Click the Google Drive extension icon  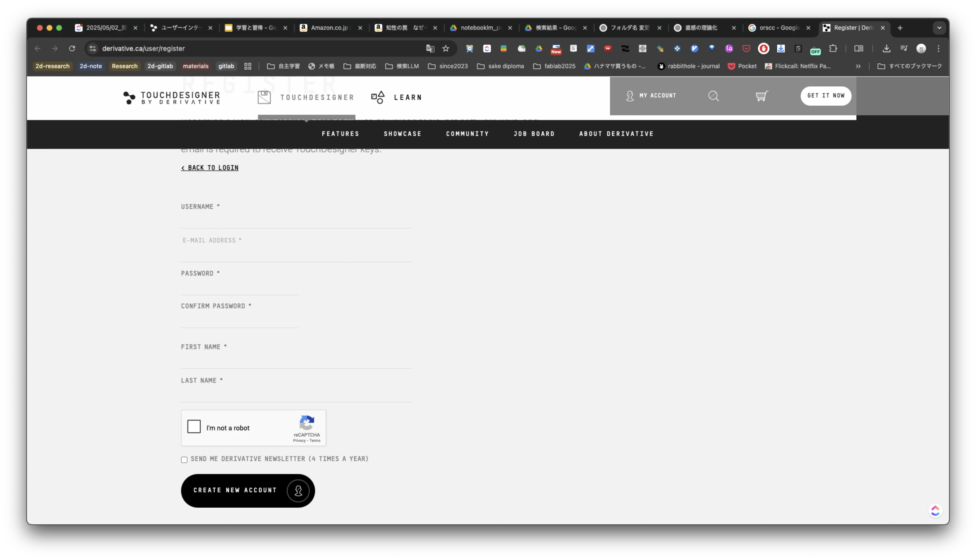click(x=538, y=49)
